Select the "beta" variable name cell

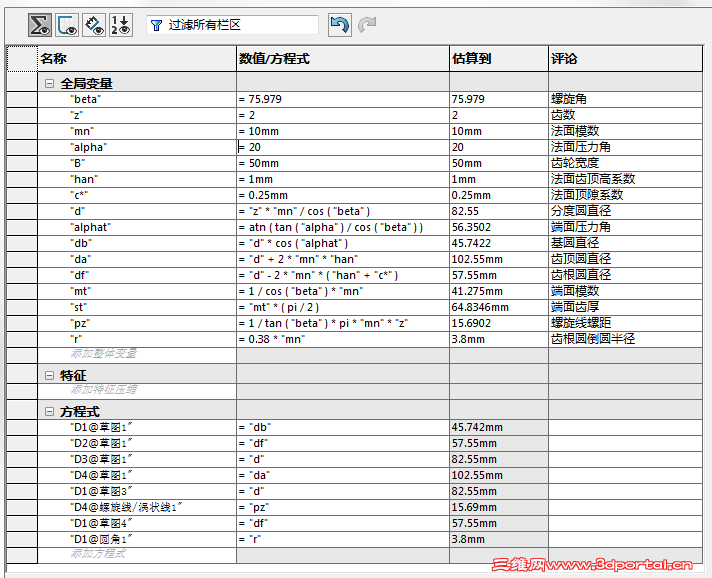coord(137,99)
